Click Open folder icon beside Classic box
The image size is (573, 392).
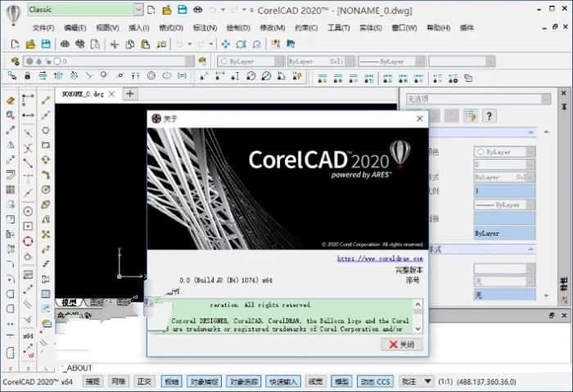point(167,10)
